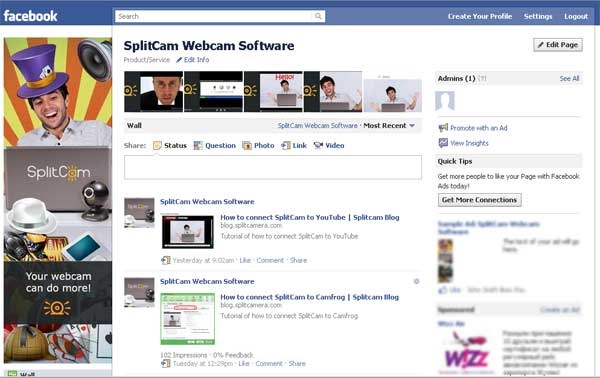The width and height of the screenshot is (600, 378).
Task: Click the search magnifier icon
Action: coord(318,16)
